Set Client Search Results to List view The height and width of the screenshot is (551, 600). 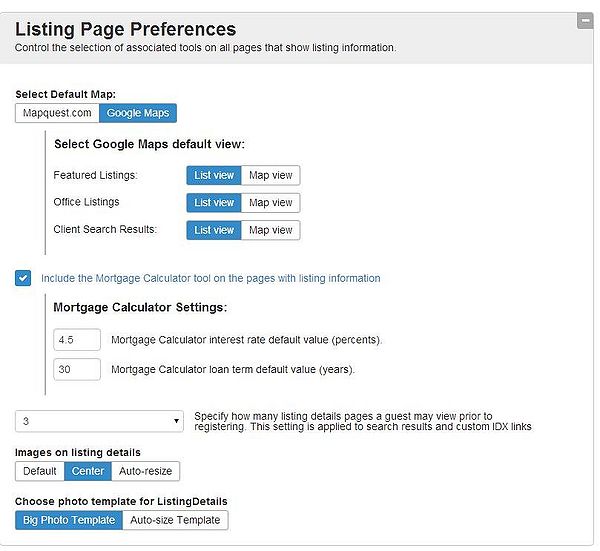[214, 230]
